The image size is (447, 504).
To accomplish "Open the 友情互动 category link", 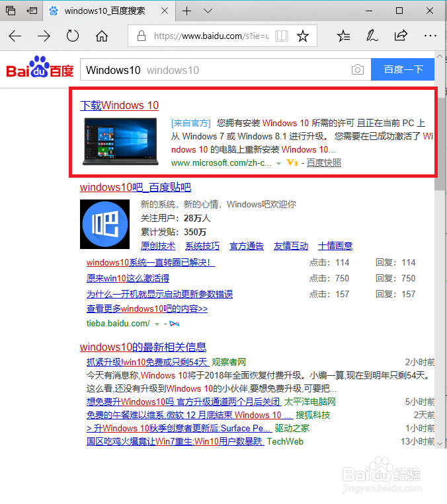I will click(x=291, y=246).
